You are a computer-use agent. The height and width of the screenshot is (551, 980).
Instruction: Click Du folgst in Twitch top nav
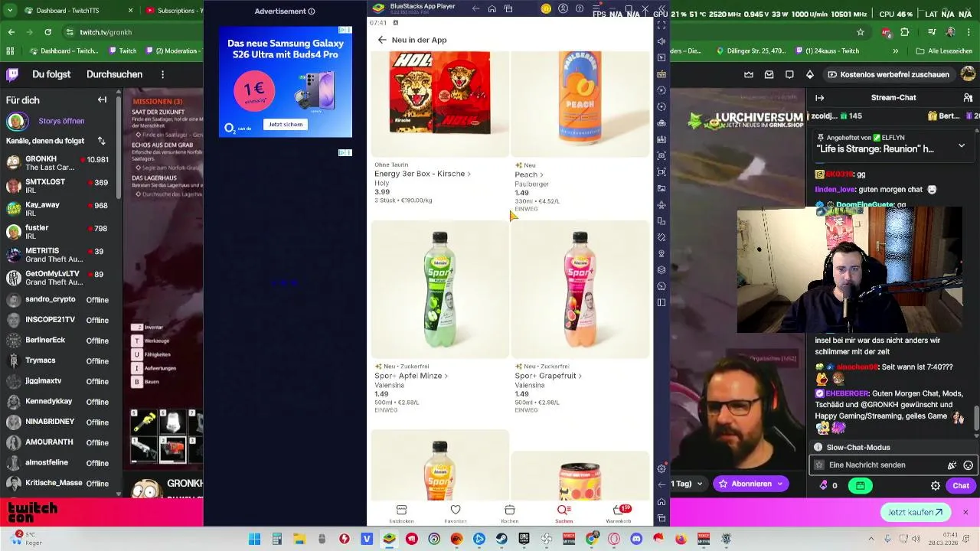(51, 74)
